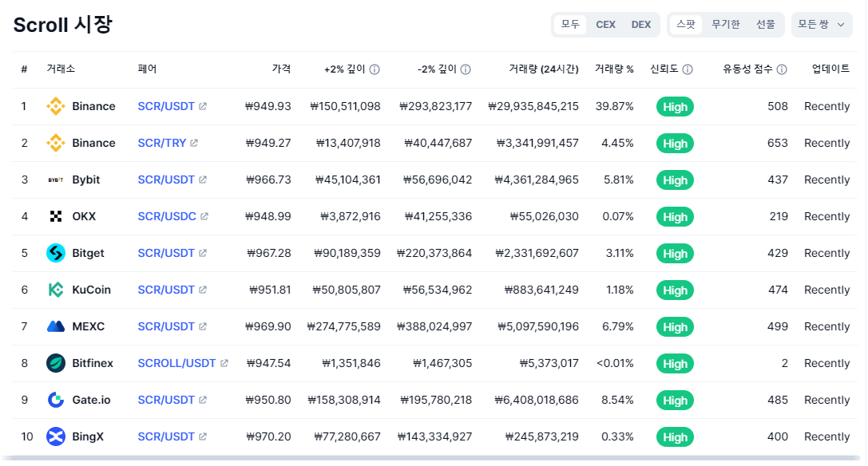Select the 스팟 market type
868x466 pixels.
[686, 25]
